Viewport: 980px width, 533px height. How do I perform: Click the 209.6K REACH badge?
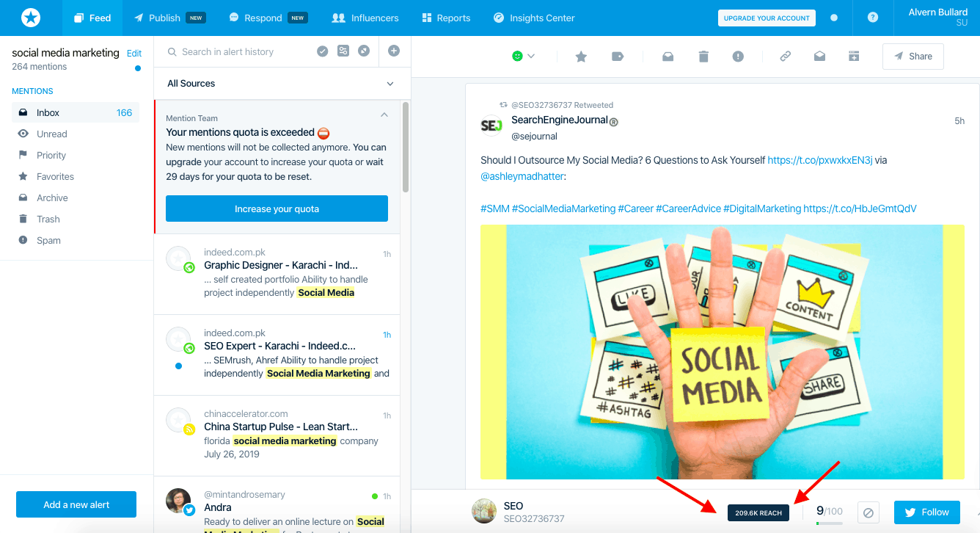click(758, 513)
